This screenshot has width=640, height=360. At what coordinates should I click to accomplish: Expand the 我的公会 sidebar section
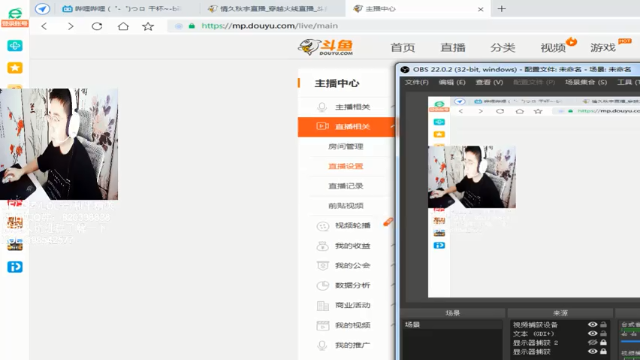(393, 265)
